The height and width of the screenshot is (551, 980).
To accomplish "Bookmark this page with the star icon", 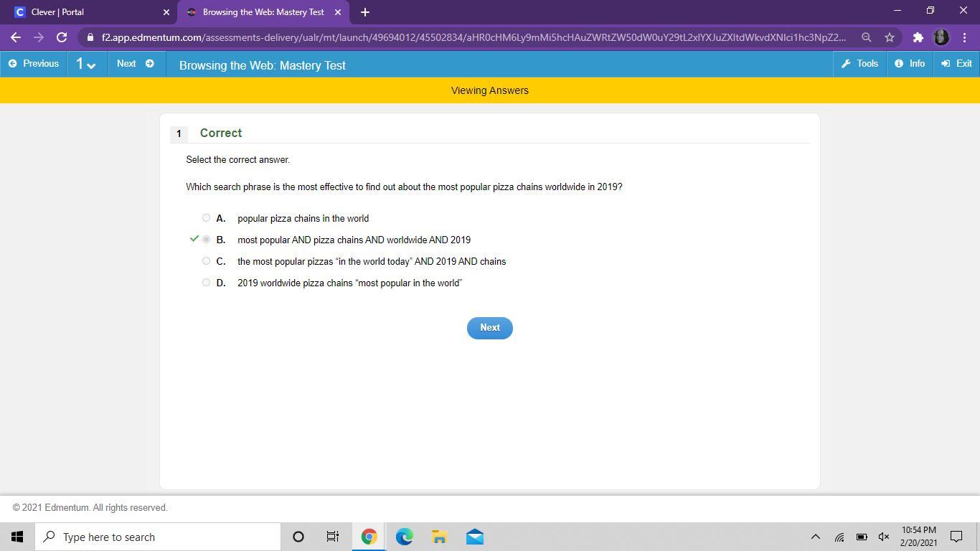I will [x=890, y=37].
